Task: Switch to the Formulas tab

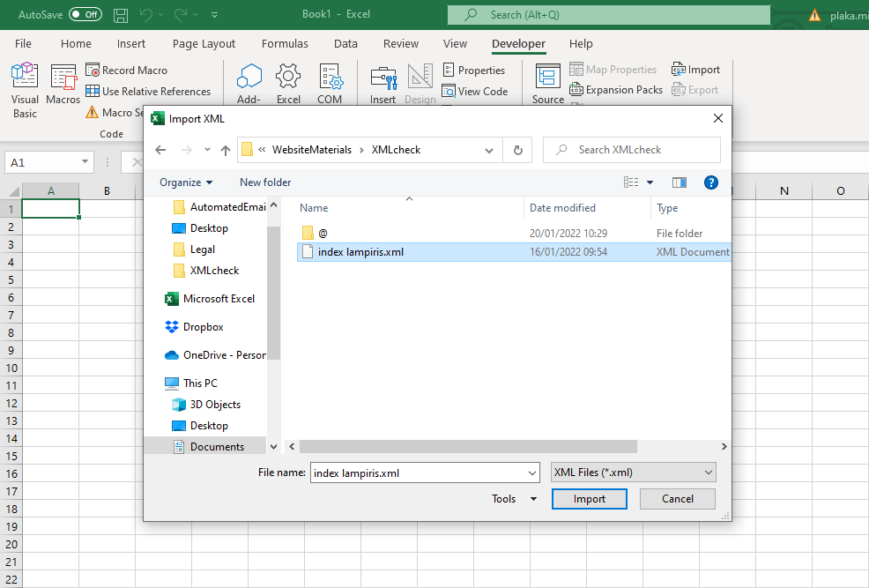Action: click(285, 44)
